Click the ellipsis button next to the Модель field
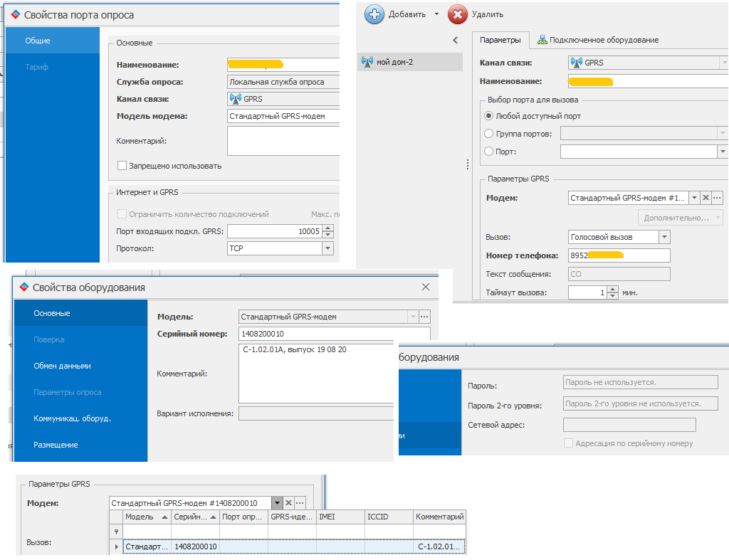The width and height of the screenshot is (729, 560). [x=424, y=317]
